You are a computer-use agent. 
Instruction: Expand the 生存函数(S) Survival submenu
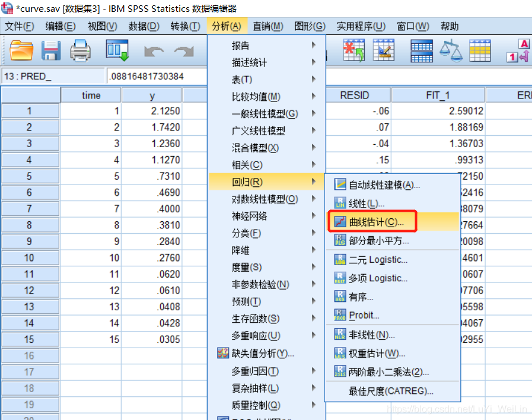click(x=267, y=319)
